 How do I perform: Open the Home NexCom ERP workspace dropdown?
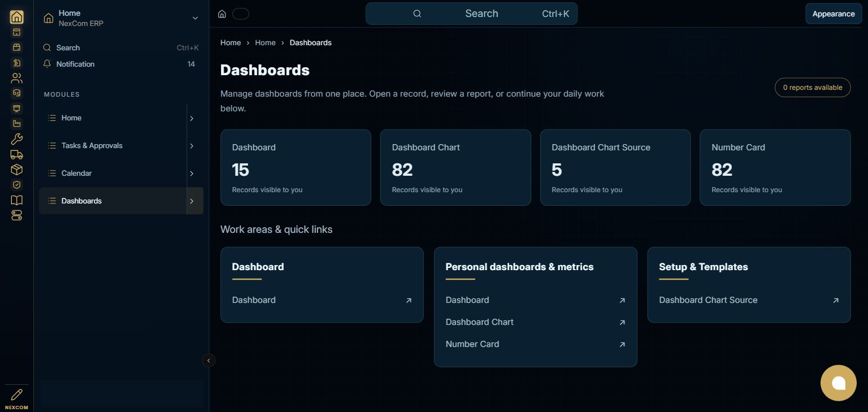pos(121,18)
